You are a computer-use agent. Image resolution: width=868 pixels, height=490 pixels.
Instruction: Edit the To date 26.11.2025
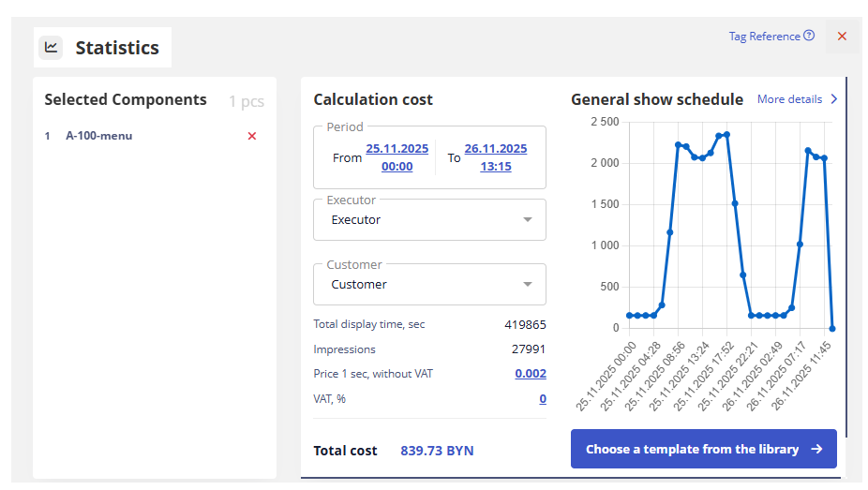click(495, 149)
